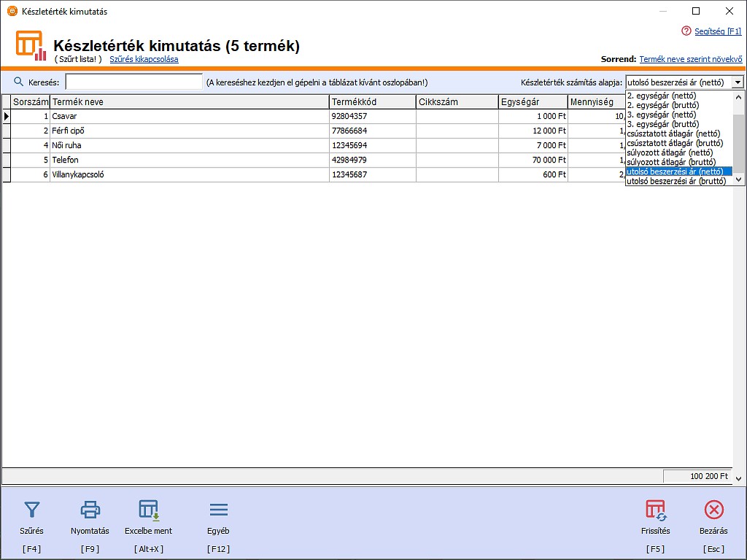Click the magnifier icon beside Keresés

19,82
